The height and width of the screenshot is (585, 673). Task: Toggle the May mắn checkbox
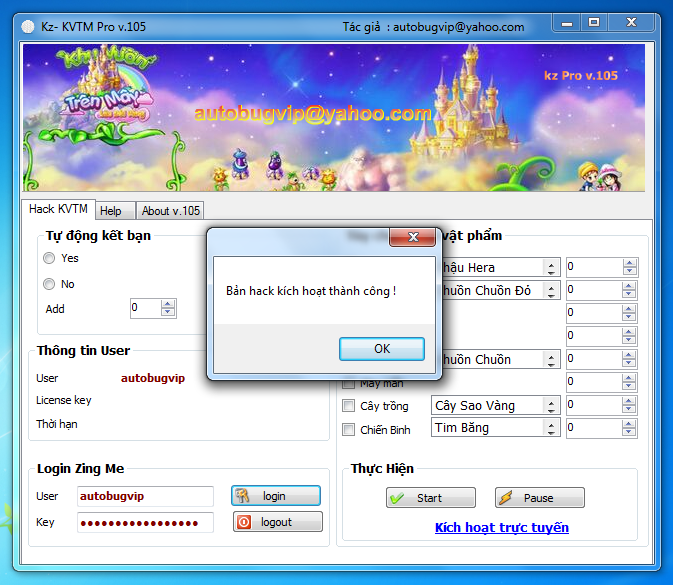(x=349, y=383)
